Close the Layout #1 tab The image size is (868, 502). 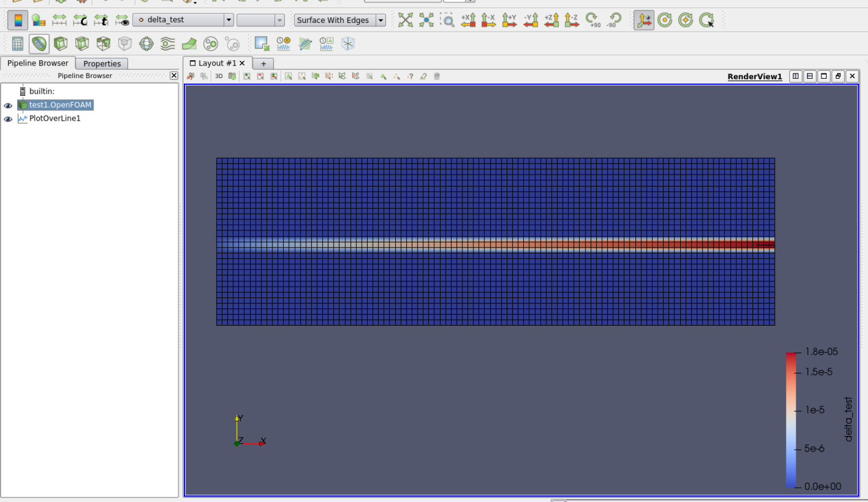[242, 63]
